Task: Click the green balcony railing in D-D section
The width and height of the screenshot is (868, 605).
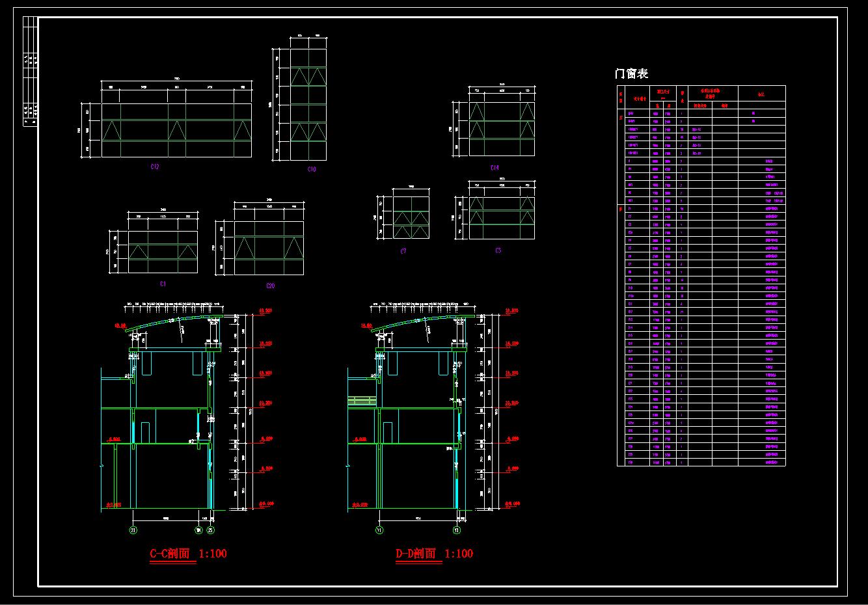Action: tap(362, 401)
